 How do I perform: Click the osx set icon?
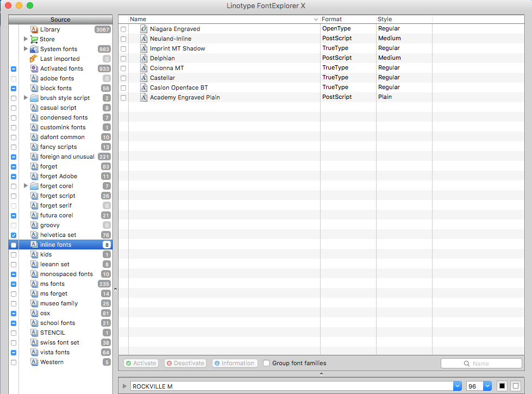point(34,313)
